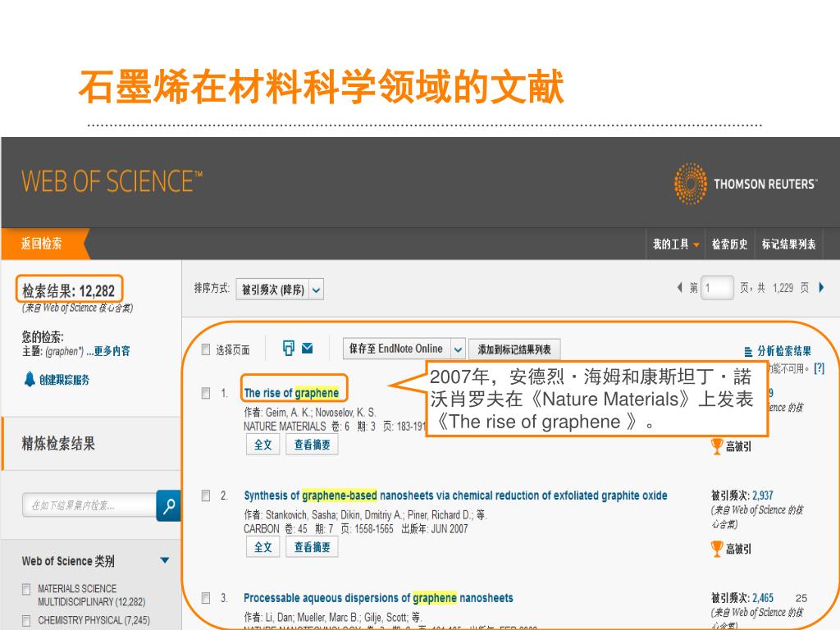Click the ...更多内容 link
The width and height of the screenshot is (840, 630).
point(108,351)
